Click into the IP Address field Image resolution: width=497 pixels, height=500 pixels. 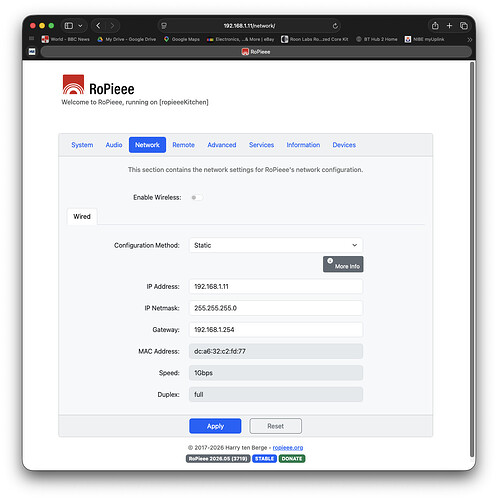(276, 287)
